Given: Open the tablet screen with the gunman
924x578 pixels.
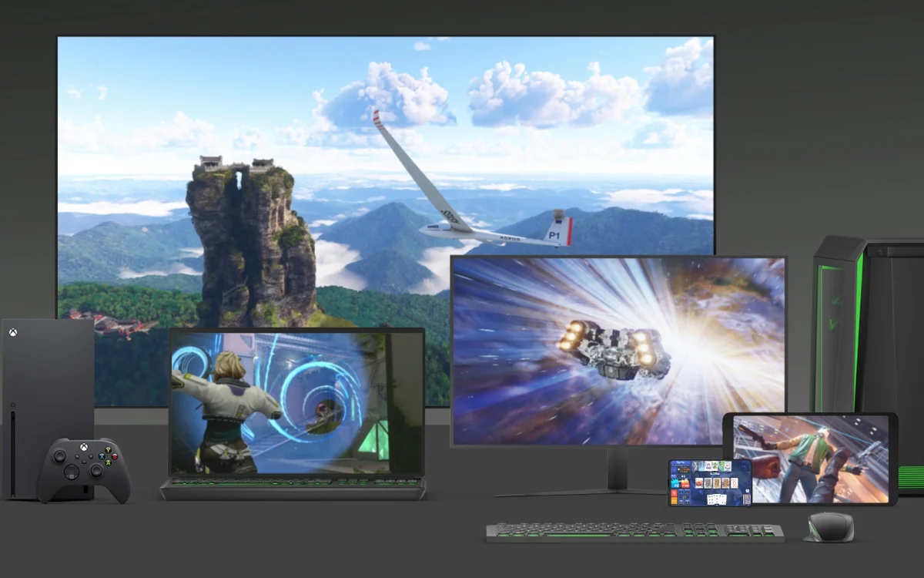Looking at the screenshot, I should pos(812,458).
